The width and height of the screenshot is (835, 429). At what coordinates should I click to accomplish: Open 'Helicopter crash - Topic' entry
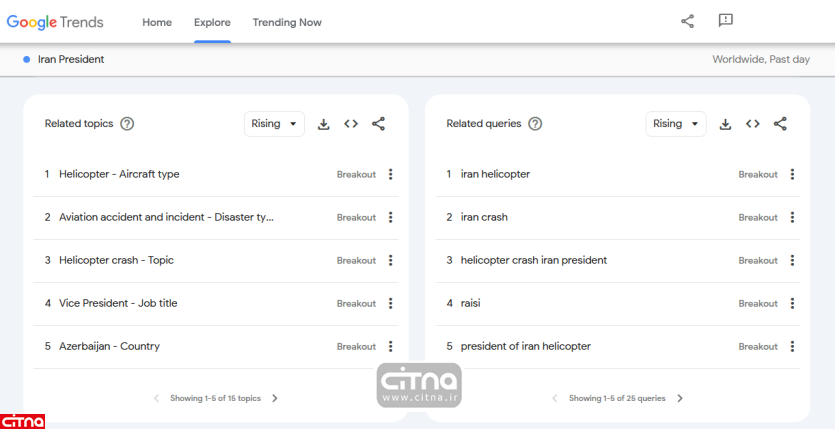[x=116, y=260]
